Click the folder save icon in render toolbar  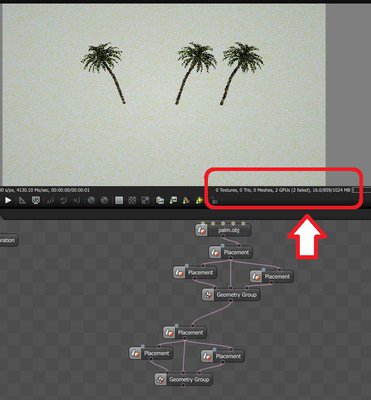(160, 200)
